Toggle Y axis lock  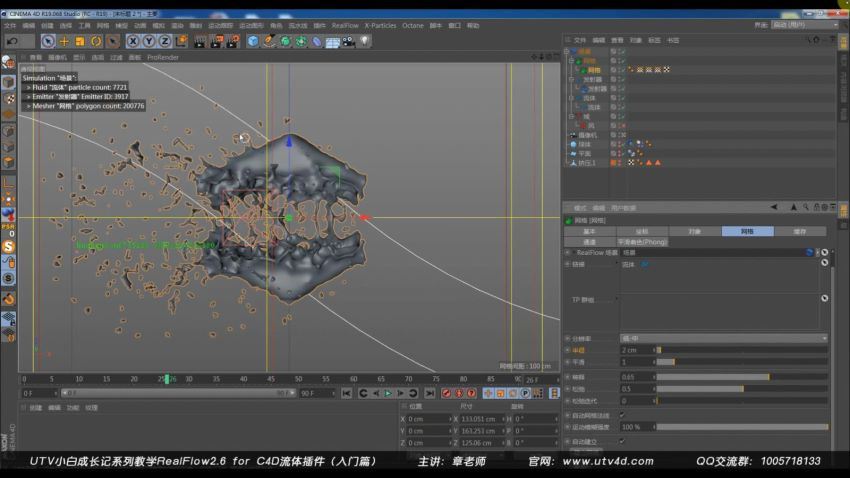[x=149, y=41]
